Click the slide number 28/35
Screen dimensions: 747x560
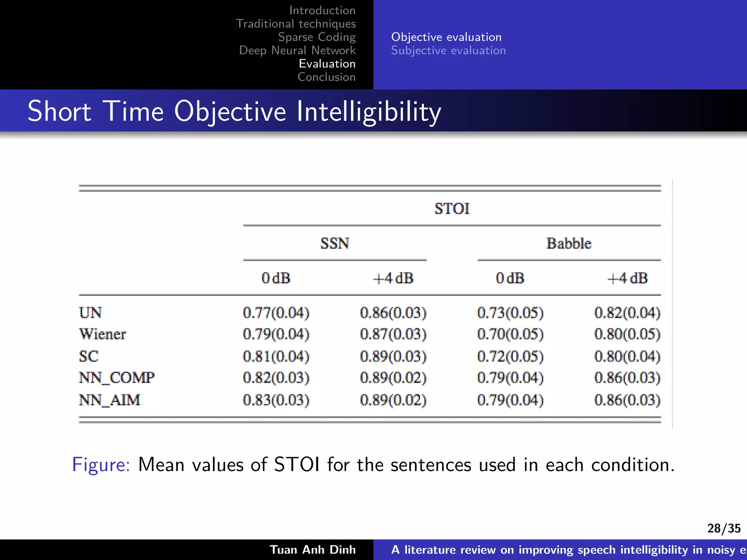724,528
